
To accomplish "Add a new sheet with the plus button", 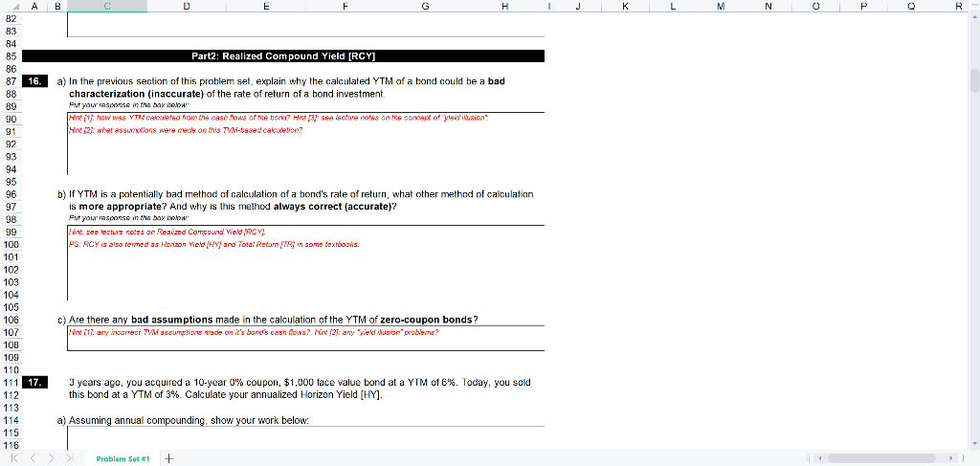I will coord(168,458).
